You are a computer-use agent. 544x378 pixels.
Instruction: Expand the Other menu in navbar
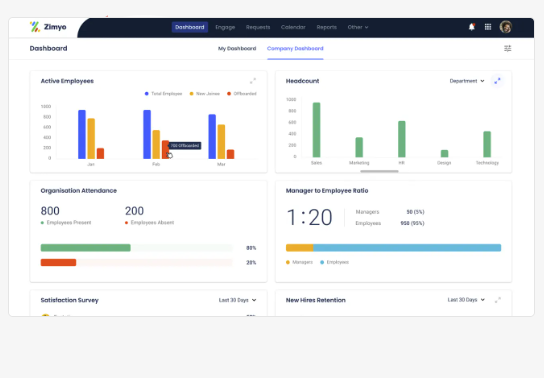point(358,27)
